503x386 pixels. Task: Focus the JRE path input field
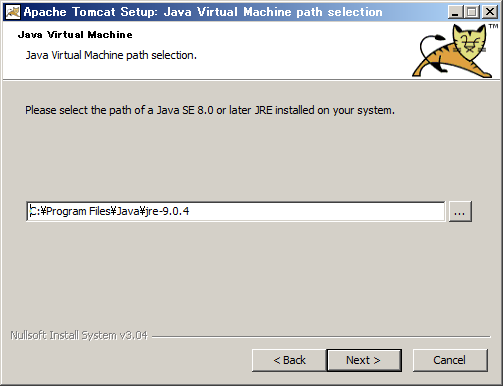click(235, 211)
